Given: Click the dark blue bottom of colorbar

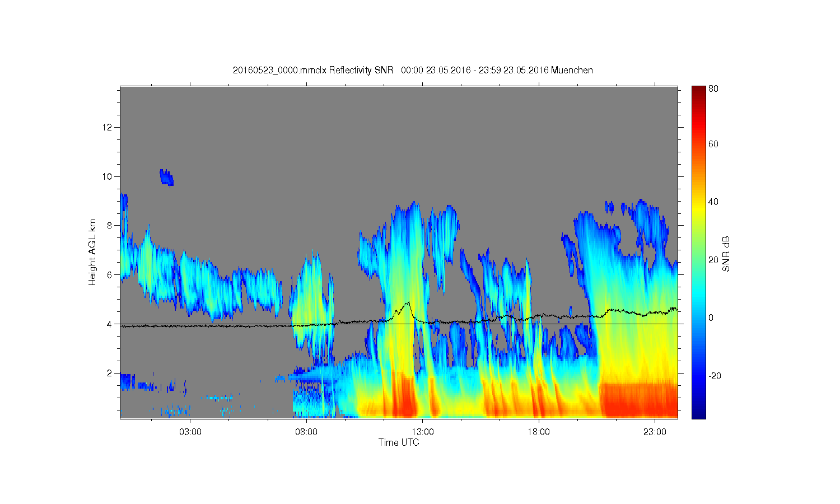Looking at the screenshot, I should 698,413.
